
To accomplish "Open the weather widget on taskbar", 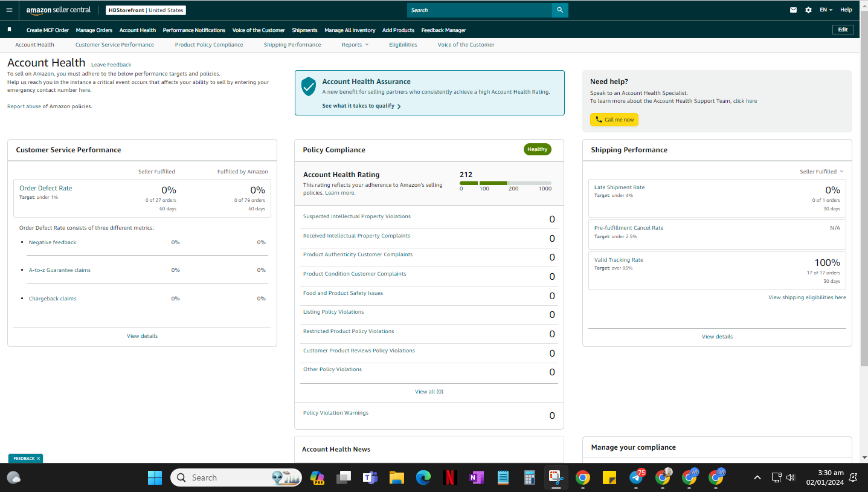I will point(14,478).
